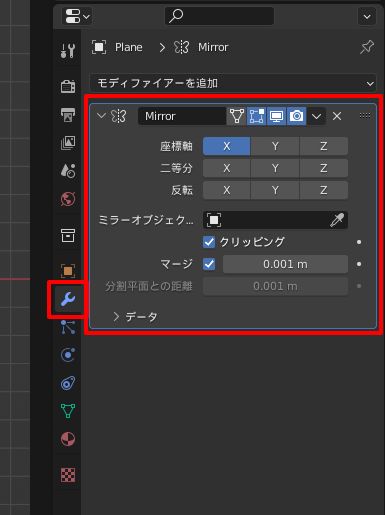Screen dimensions: 385x515
Task: Click the Mirror label in breadcrumb
Action: click(x=213, y=47)
